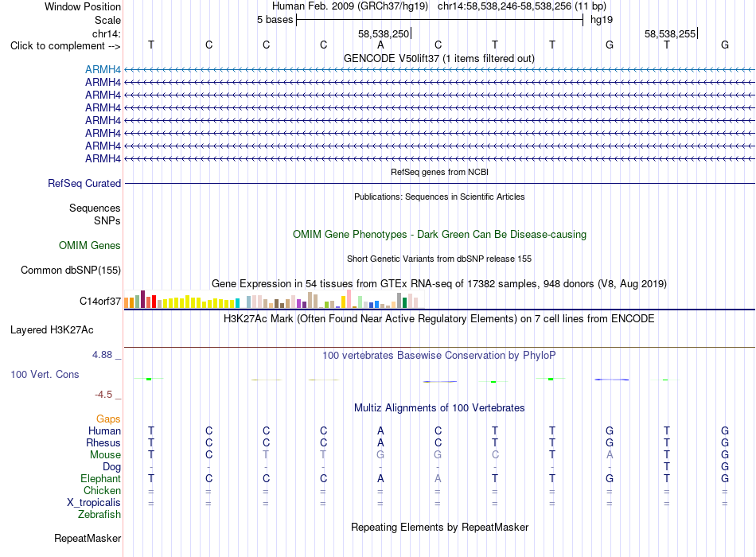Click the 'chr14:' ruler label

[x=106, y=33]
